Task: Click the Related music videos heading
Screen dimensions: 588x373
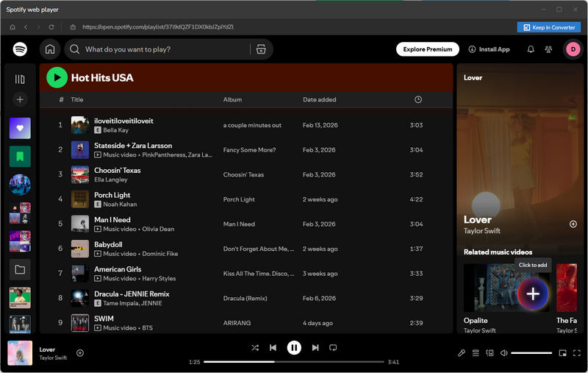Action: (x=498, y=252)
